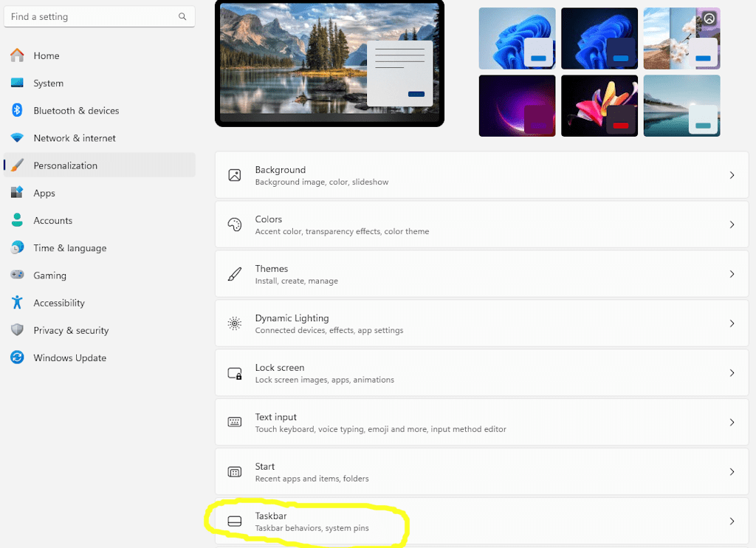Screen dimensions: 756x548
Task: Click the Gaming controller icon in sidebar
Action: 16,275
